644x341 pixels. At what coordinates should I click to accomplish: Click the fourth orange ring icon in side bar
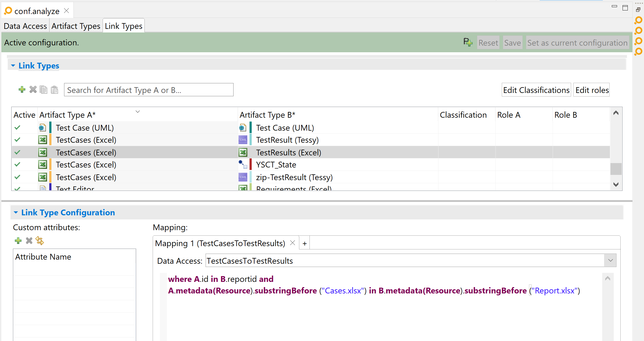[x=638, y=51]
